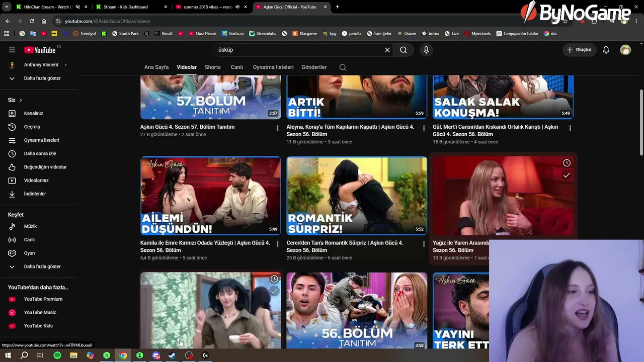Select the Videolar channel tab

[x=187, y=67]
